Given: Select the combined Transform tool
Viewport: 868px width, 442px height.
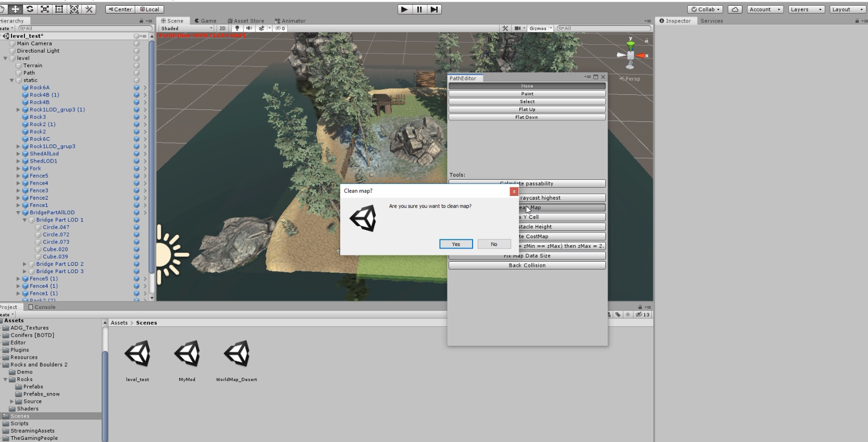Looking at the screenshot, I should (x=75, y=9).
